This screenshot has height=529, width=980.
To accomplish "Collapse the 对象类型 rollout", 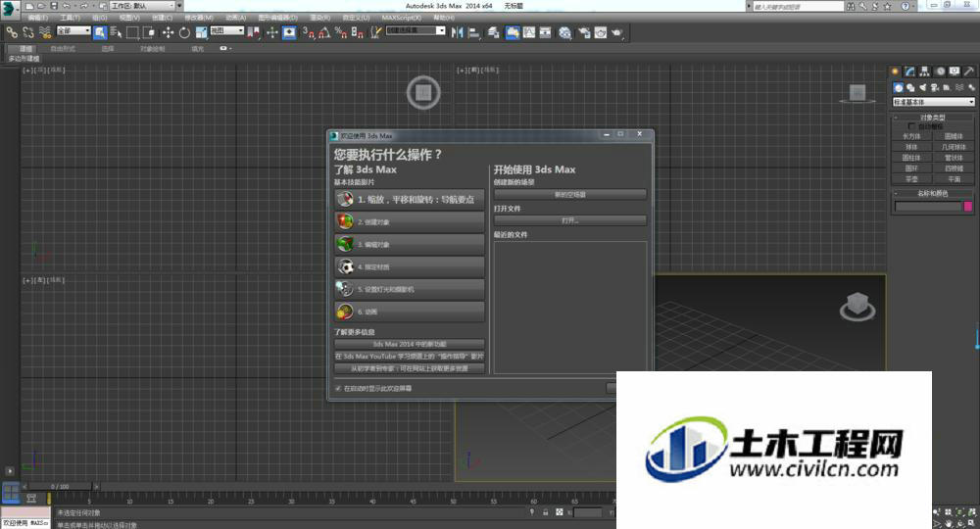I will [933, 118].
